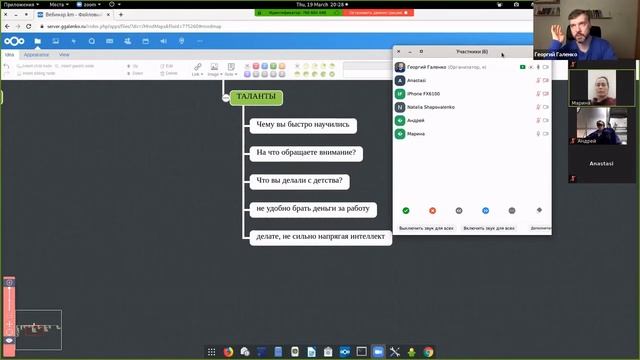640x360 pixels.
Task: Select node 'делате, не сильно напрягая интеллект'
Action: click(x=321, y=237)
